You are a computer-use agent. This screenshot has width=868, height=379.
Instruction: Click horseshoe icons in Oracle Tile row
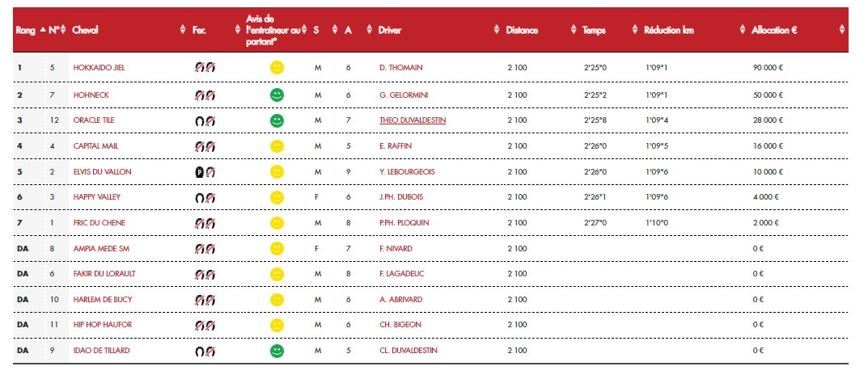tap(204, 121)
